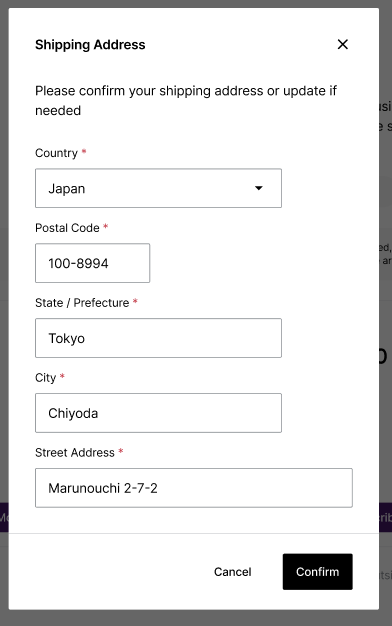392x626 pixels.
Task: Click the confirm-address instruction text
Action: 186,101
